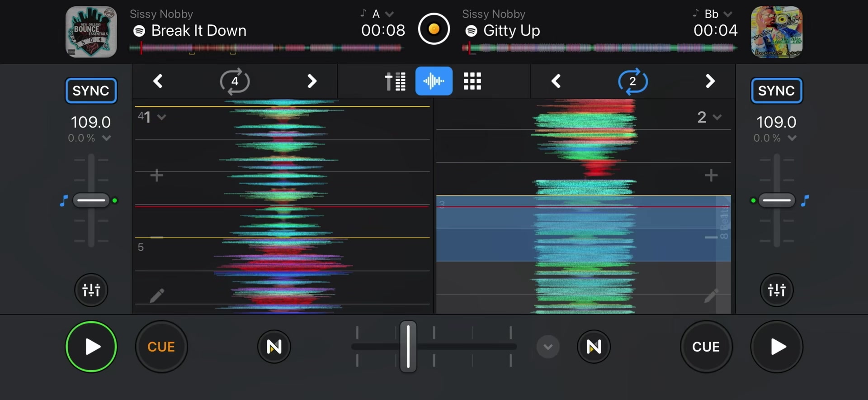The width and height of the screenshot is (868, 400).
Task: Double the right deck loop length
Action: point(710,81)
